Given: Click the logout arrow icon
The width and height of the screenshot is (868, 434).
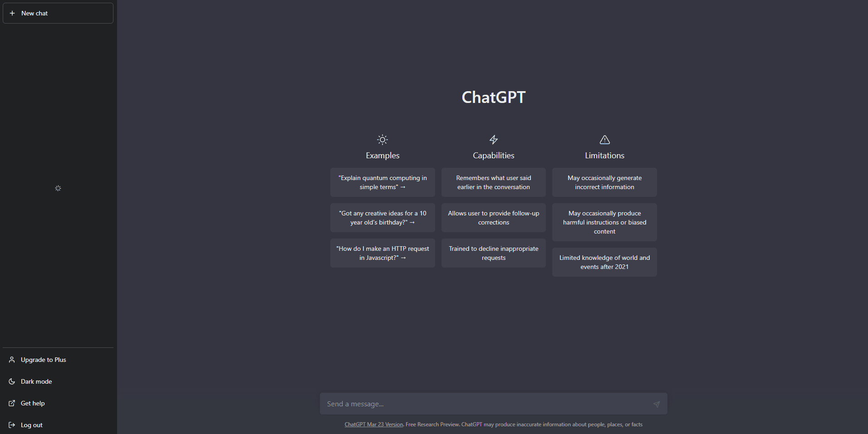Looking at the screenshot, I should click(12, 425).
